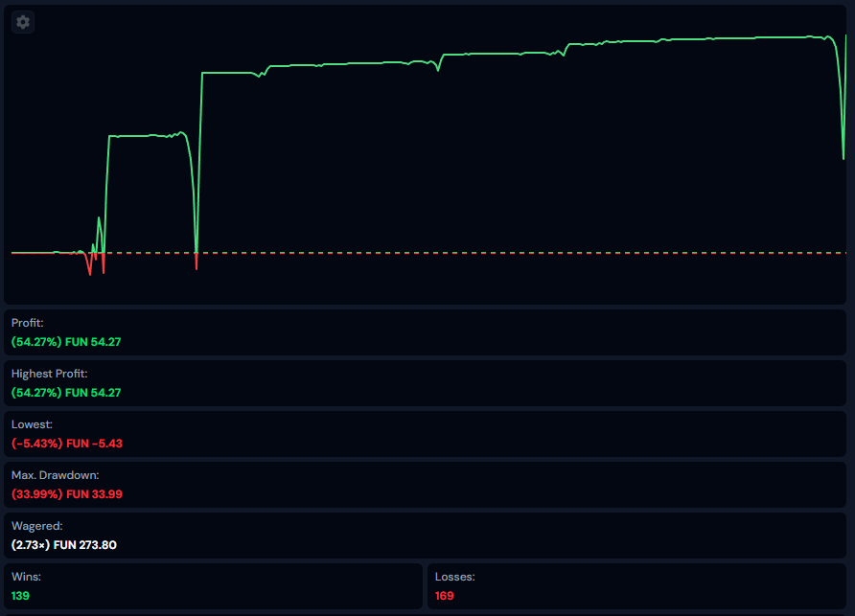Click the Highest Profit label
The image size is (855, 616).
click(49, 374)
